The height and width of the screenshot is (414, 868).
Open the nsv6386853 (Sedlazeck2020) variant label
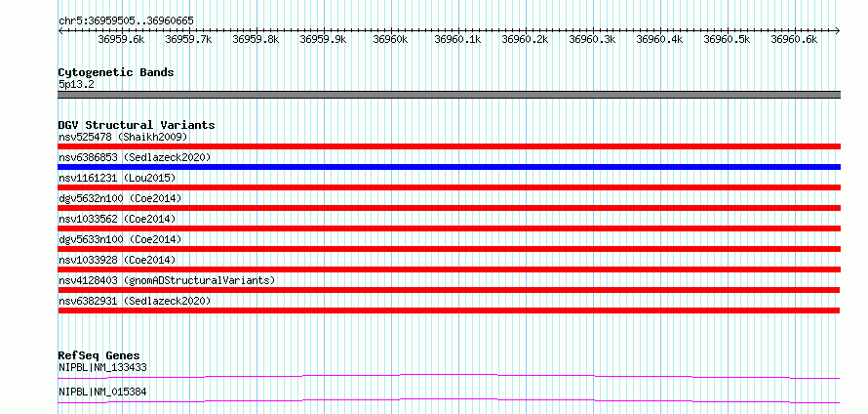135,157
